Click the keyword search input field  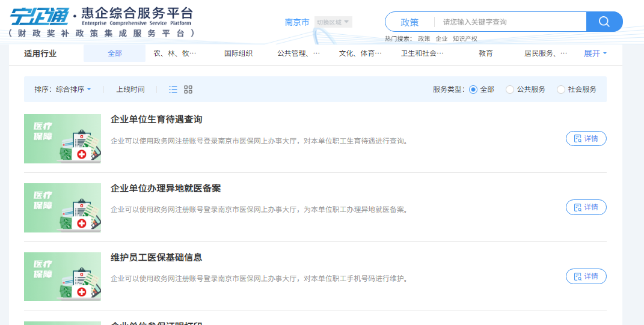click(510, 22)
